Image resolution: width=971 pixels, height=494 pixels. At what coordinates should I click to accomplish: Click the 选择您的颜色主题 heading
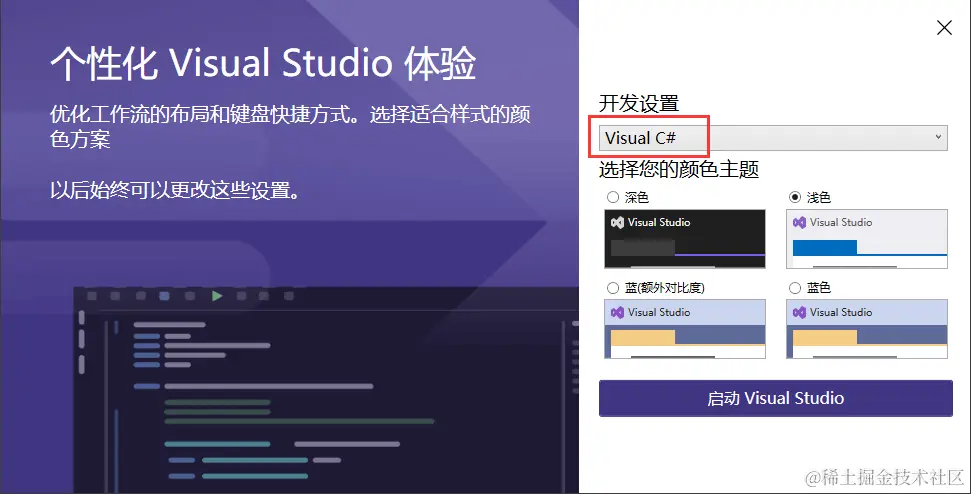tap(679, 169)
